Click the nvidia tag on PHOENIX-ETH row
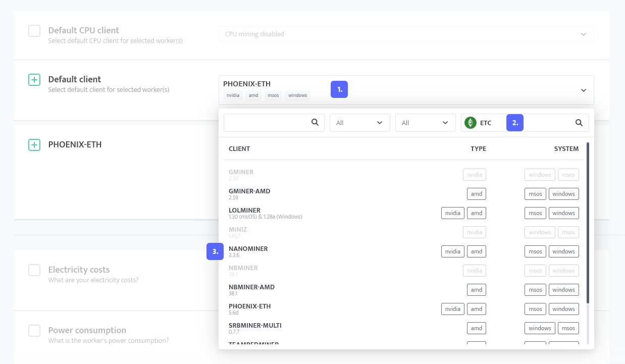The width and height of the screenshot is (625, 364). [x=452, y=309]
